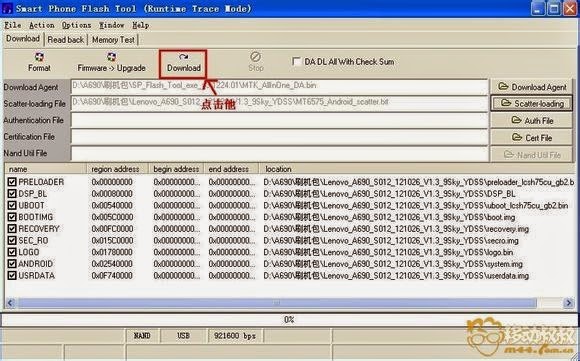Uncheck the RECOVERY partition
Screen dimensions: 580x361
12,229
